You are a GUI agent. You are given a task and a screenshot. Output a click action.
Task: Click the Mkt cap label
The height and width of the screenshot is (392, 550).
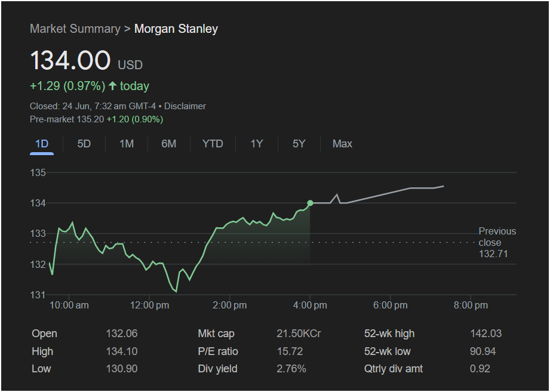click(x=216, y=334)
